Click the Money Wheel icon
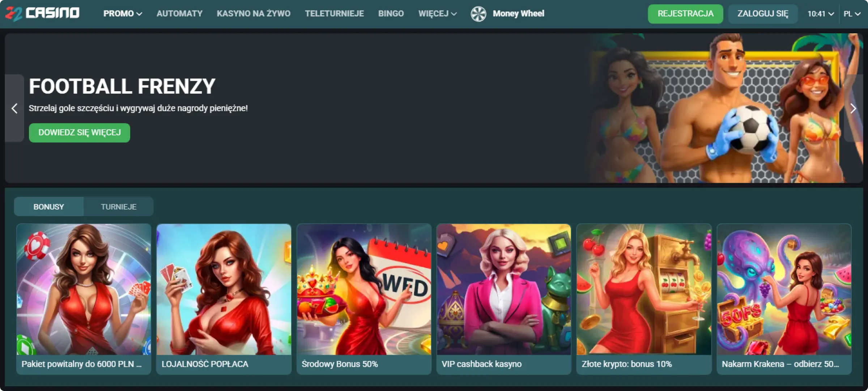Image resolution: width=868 pixels, height=391 pixels. [478, 14]
